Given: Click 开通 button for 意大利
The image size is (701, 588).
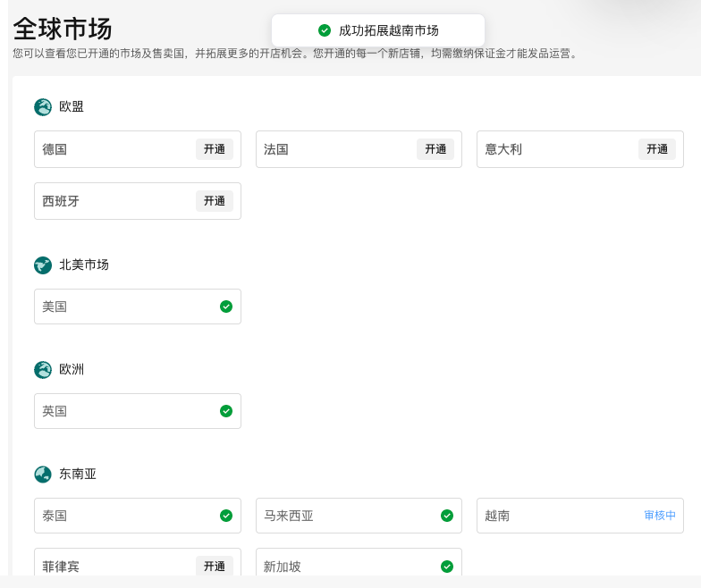Looking at the screenshot, I should tap(656, 149).
